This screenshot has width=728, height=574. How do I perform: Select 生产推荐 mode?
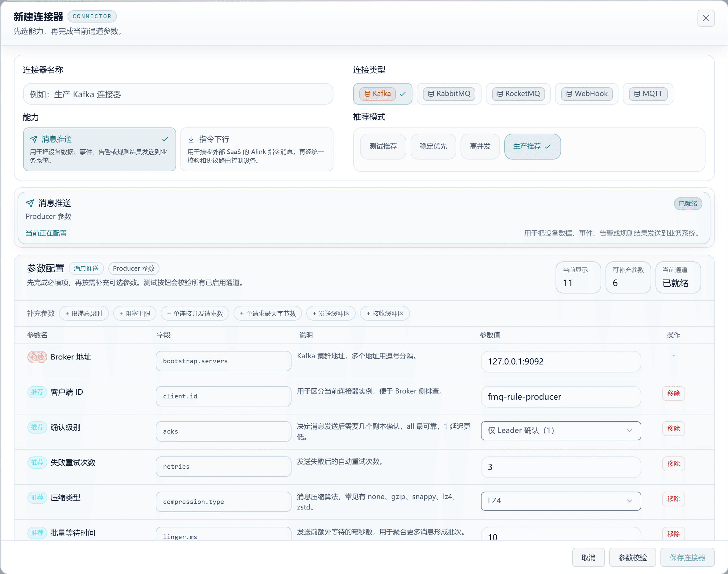click(532, 147)
